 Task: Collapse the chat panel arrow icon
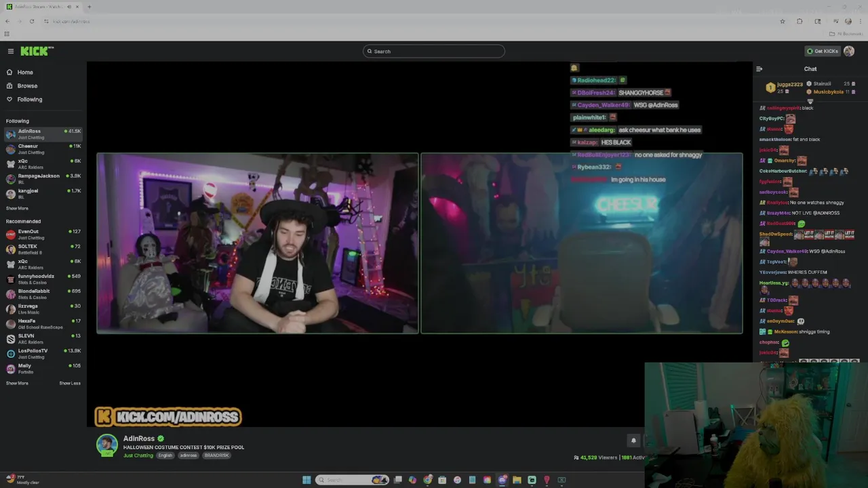(x=759, y=69)
